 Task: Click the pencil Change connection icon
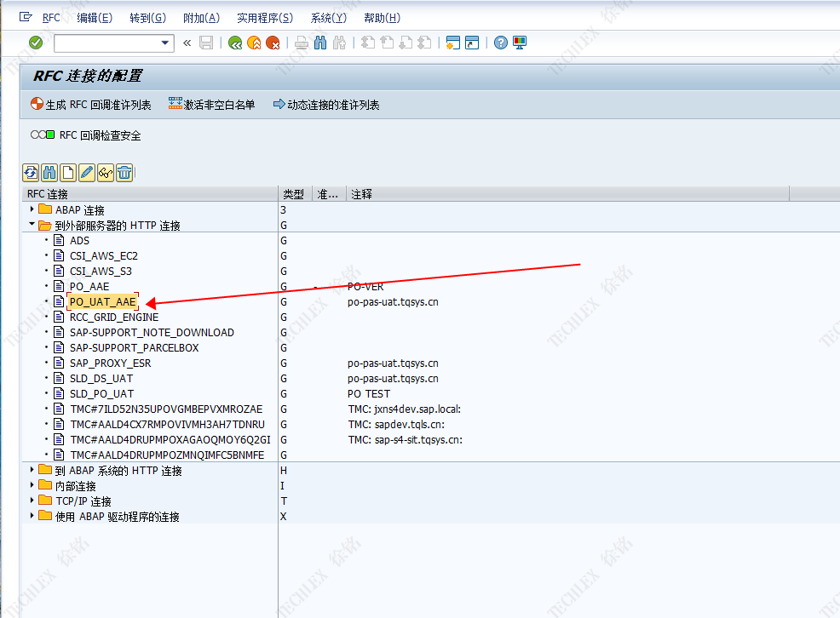pos(87,173)
